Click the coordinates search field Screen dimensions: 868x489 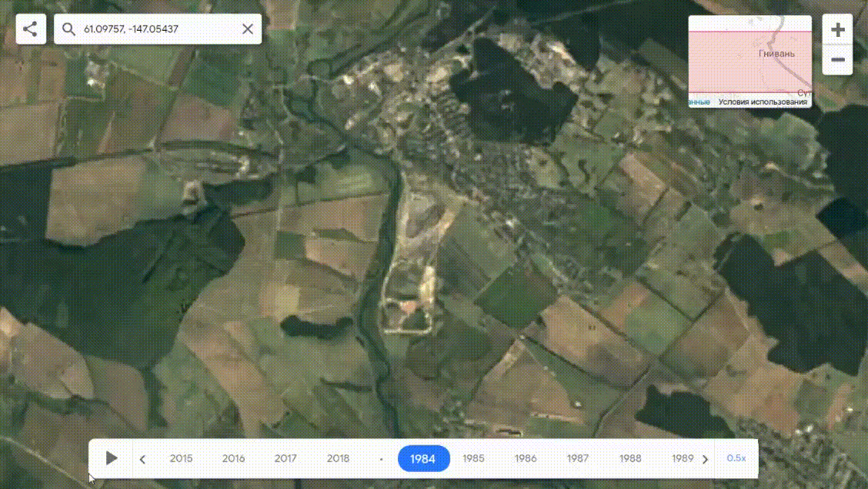click(x=158, y=29)
